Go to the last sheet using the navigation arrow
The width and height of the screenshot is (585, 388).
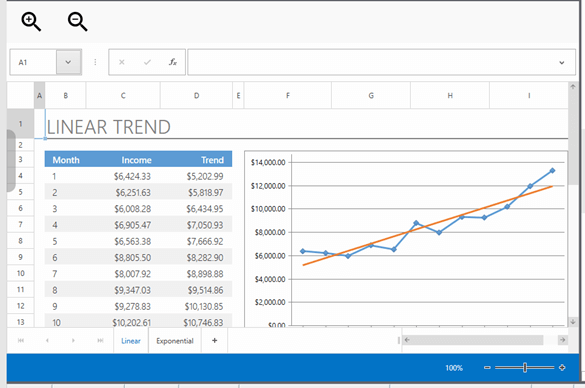[x=100, y=340]
